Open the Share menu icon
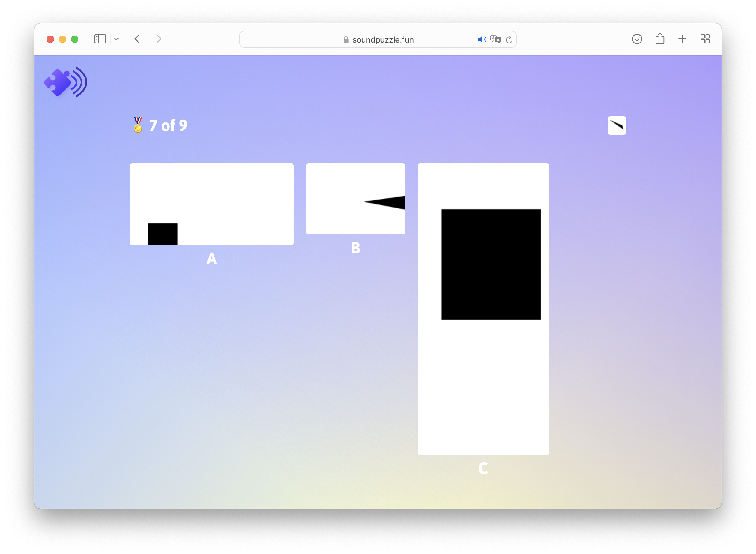Screen dimensions: 756x554 click(660, 39)
